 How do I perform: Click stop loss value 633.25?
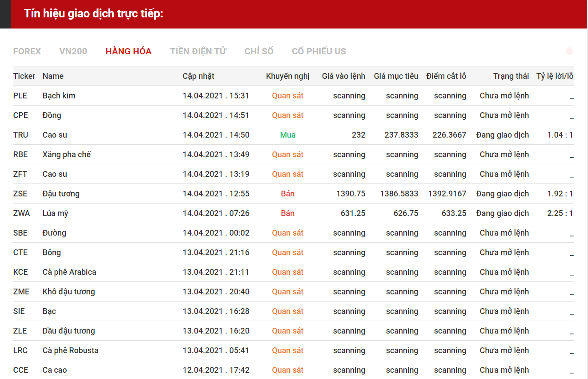coord(454,213)
